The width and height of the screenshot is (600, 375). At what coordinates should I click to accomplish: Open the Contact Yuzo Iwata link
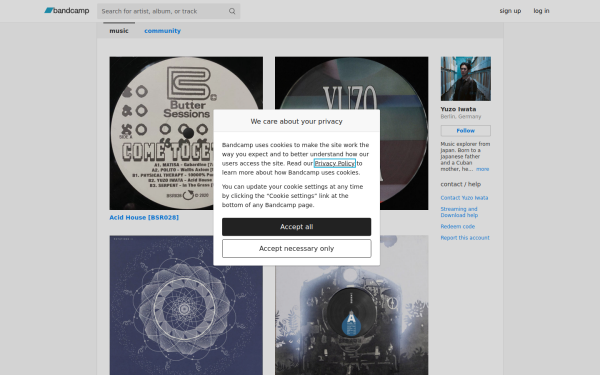pyautogui.click(x=464, y=198)
